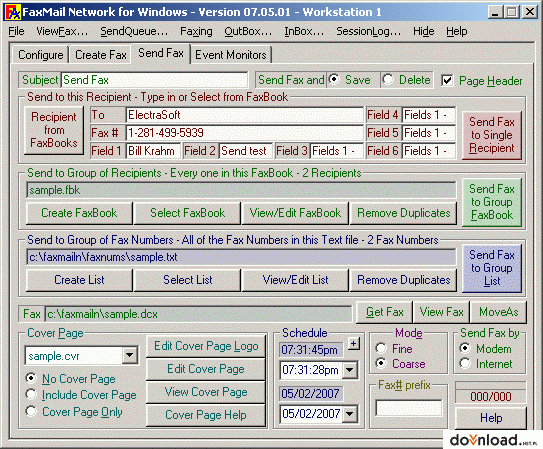This screenshot has width=543, height=449.
Task: Expand the schedule date dropdown arrow
Action: [x=350, y=413]
